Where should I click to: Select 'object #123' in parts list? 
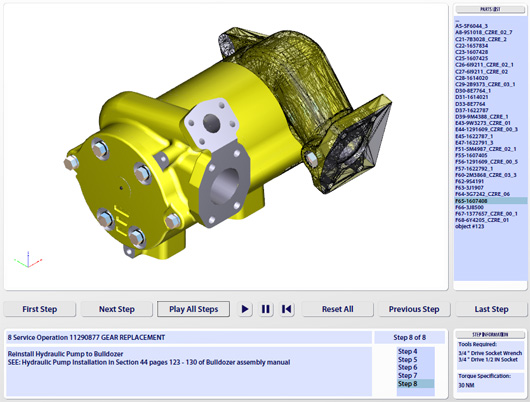coord(469,227)
